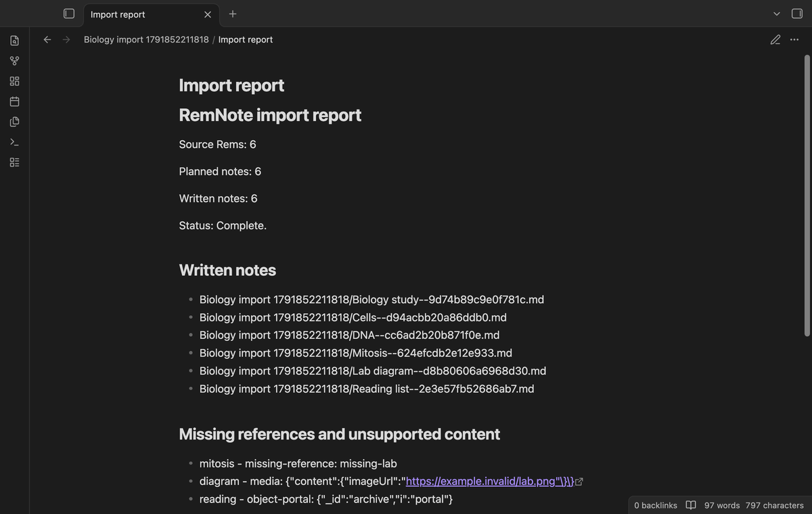Switch to editing mode pencil icon

point(775,40)
